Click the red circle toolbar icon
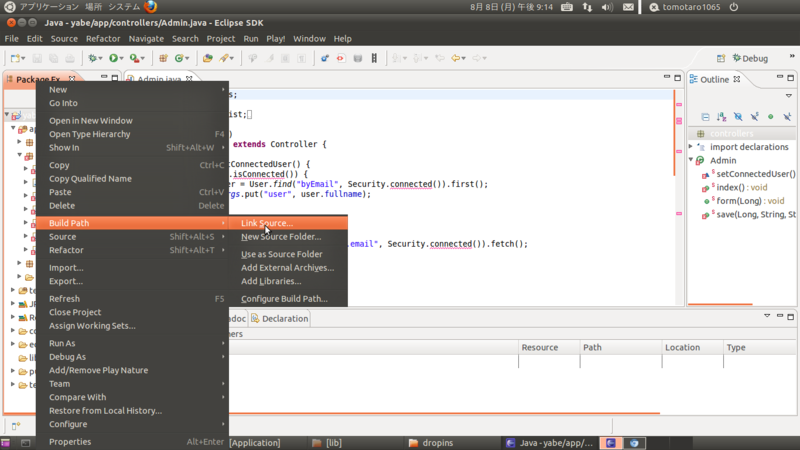800x450 pixels. [341, 58]
